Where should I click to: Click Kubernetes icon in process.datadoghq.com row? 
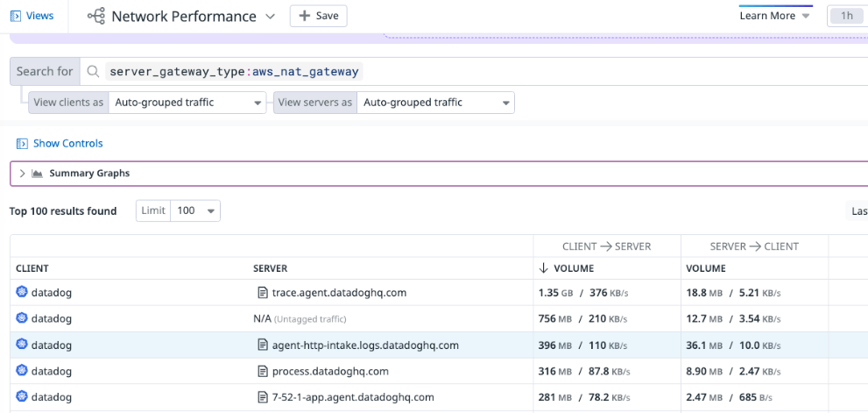click(x=22, y=370)
